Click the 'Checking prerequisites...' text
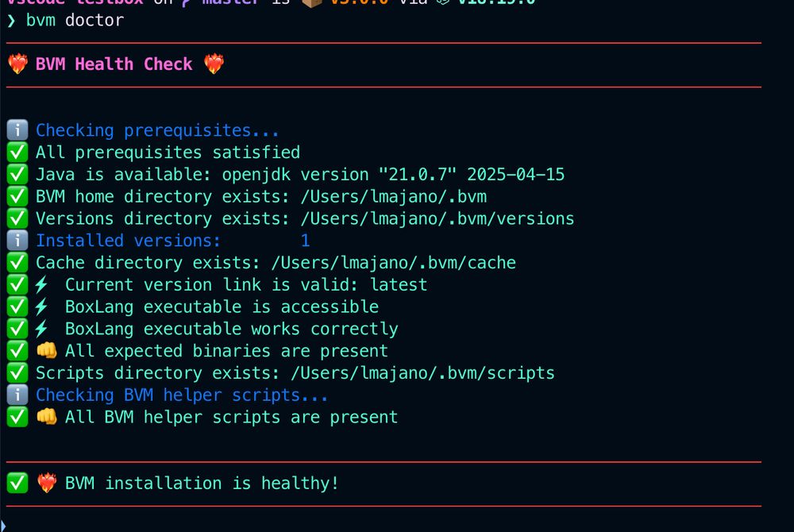The image size is (794, 532). pos(157,130)
